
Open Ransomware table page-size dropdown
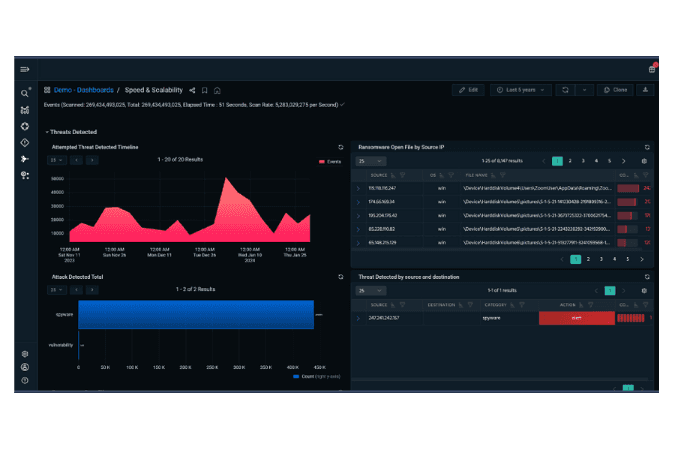click(371, 161)
